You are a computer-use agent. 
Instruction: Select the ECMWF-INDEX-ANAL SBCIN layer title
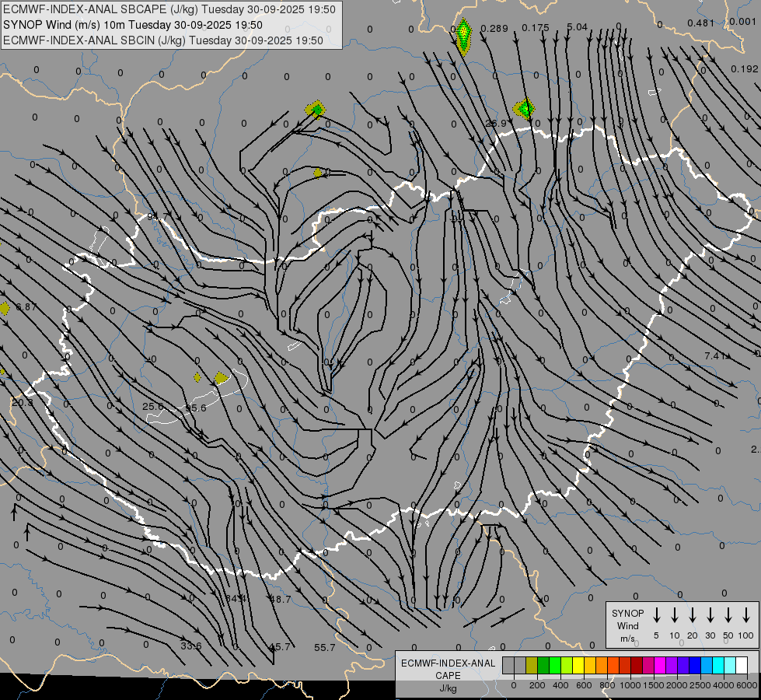pos(163,40)
